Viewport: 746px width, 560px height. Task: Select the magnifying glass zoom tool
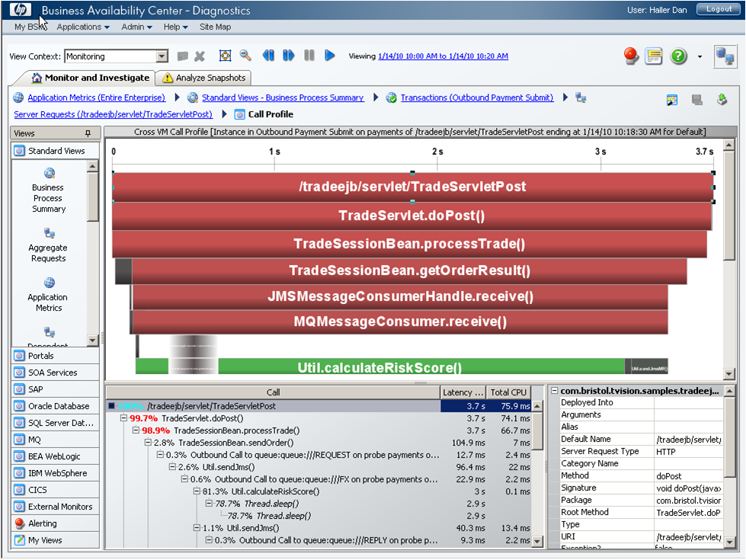pyautogui.click(x=245, y=56)
